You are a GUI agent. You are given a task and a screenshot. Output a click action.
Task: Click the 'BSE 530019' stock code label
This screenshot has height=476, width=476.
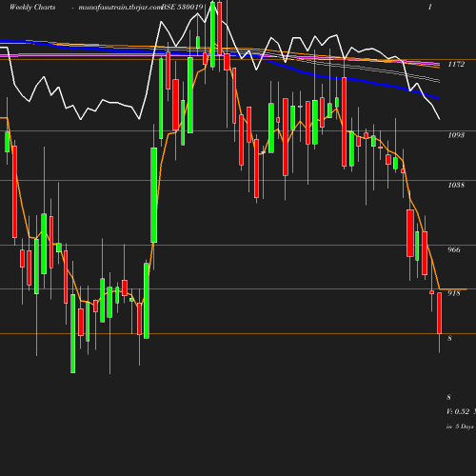pos(182,8)
